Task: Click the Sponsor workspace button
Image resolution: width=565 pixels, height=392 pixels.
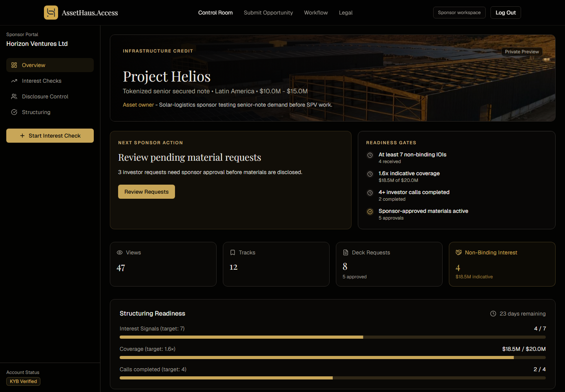Action: tap(459, 13)
